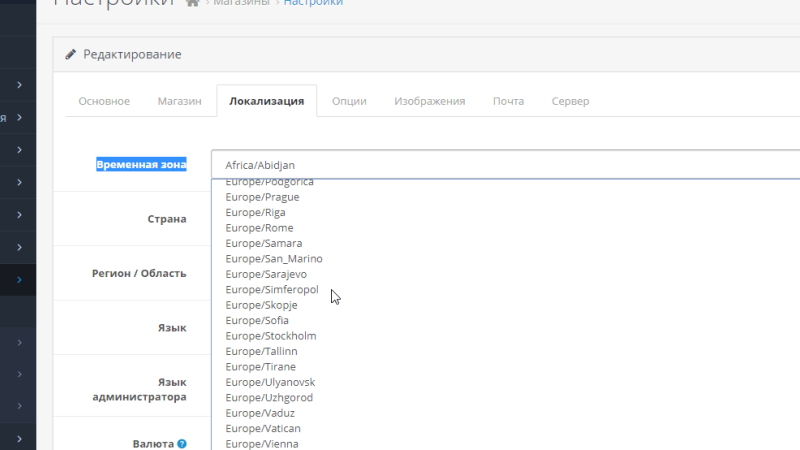The width and height of the screenshot is (800, 450).
Task: Switch to the Почта tab
Action: [508, 101]
